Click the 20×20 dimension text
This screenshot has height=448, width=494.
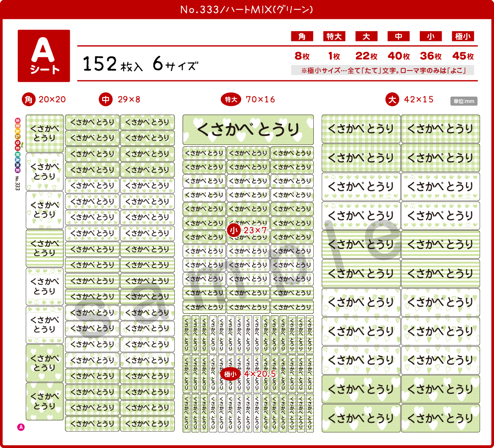(52, 100)
